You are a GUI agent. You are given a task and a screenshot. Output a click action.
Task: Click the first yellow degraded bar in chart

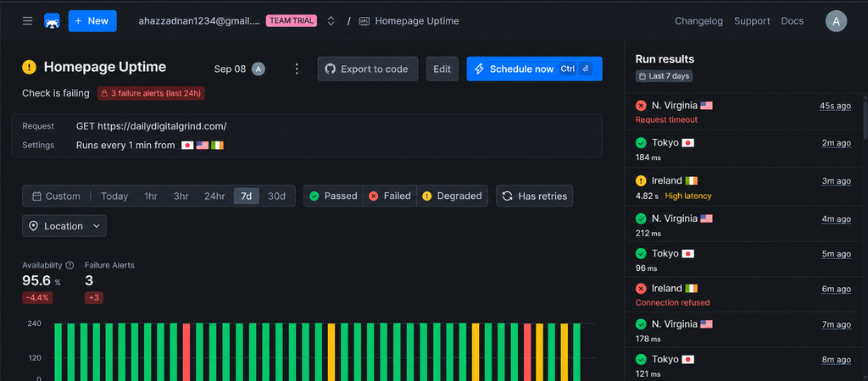click(x=331, y=351)
